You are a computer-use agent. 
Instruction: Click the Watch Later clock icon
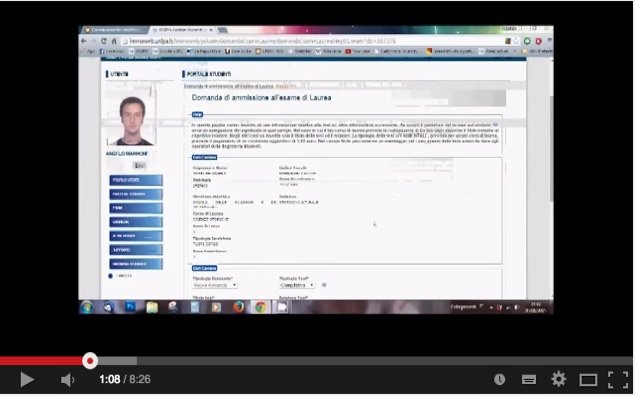tap(499, 379)
